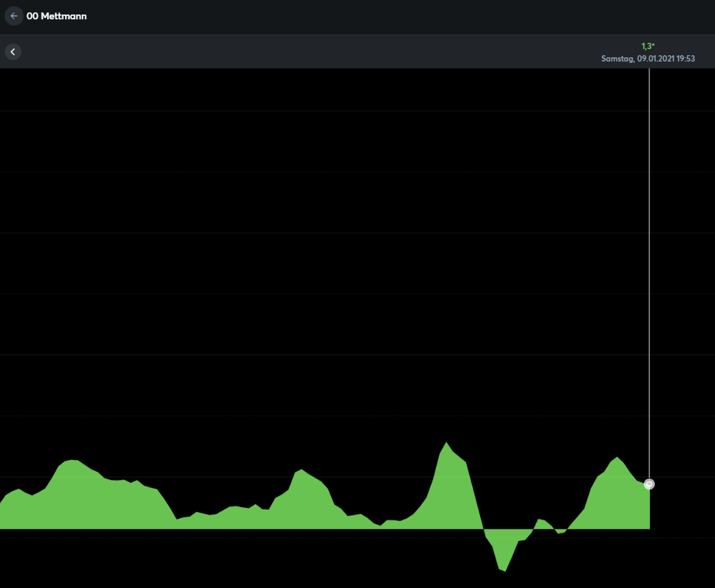Click the back arrow beside 00 Mettmann
Screen dimensions: 715x588
pos(14,16)
